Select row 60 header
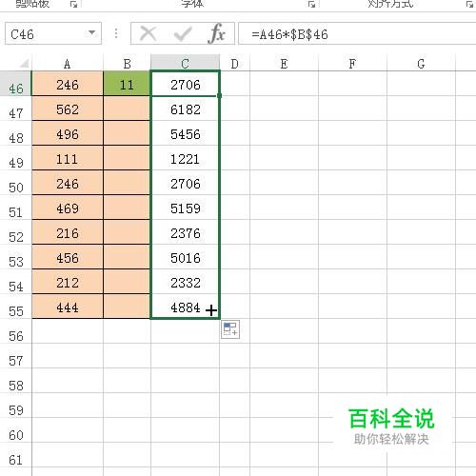The height and width of the screenshot is (476, 476). pyautogui.click(x=16, y=430)
